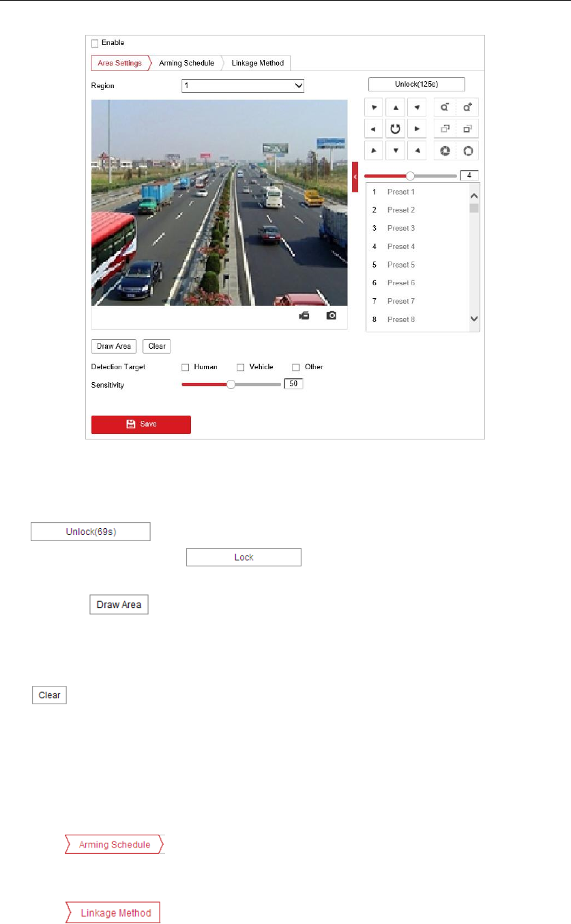
Task: Tick the Enable checkbox
Action: point(95,43)
